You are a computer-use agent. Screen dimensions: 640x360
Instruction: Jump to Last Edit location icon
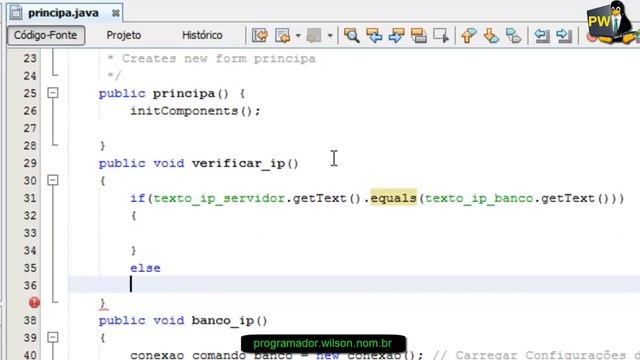click(x=260, y=36)
